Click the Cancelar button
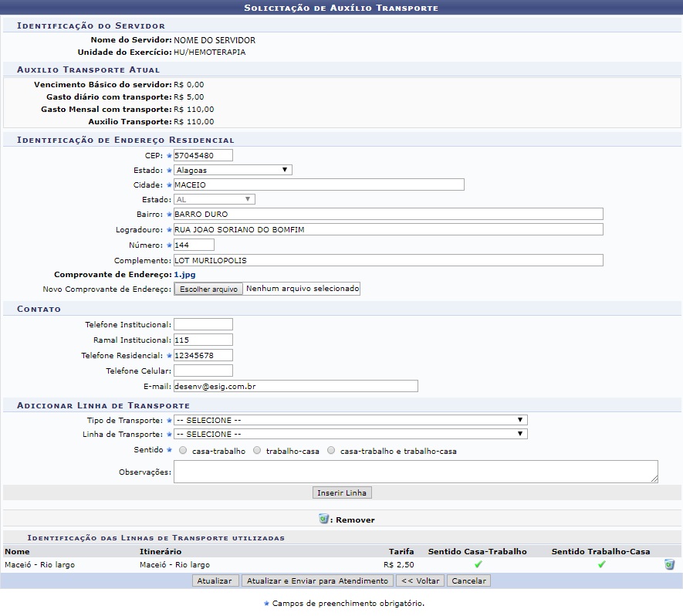The width and height of the screenshot is (683, 616). click(x=468, y=580)
